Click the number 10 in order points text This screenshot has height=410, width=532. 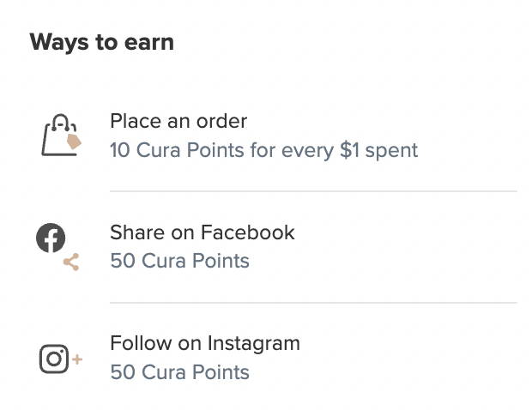pos(120,150)
